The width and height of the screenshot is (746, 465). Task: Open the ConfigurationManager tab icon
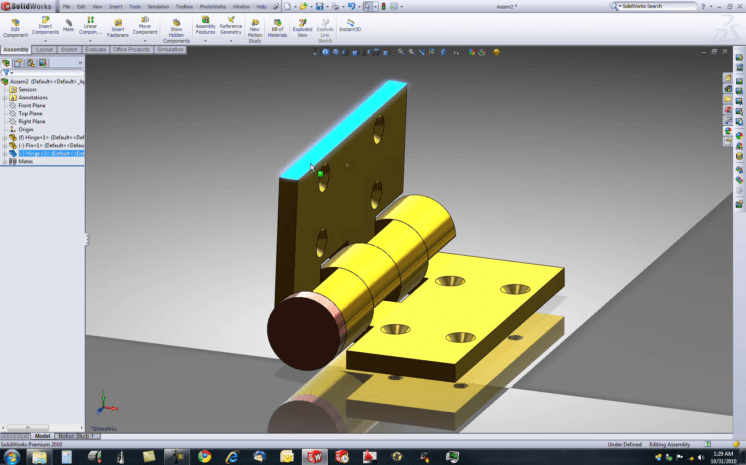31,63
